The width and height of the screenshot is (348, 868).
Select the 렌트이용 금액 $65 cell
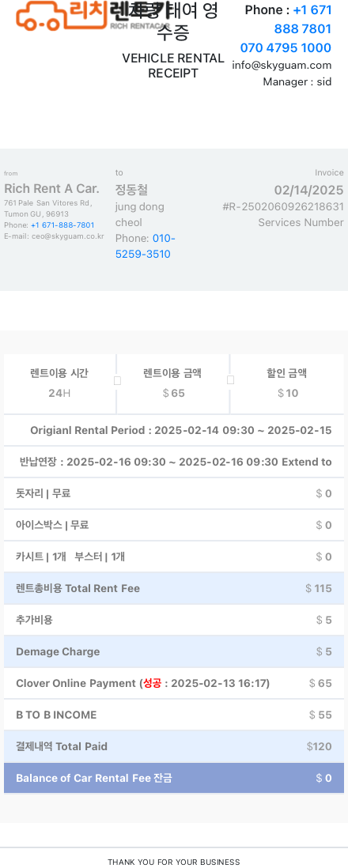173,383
